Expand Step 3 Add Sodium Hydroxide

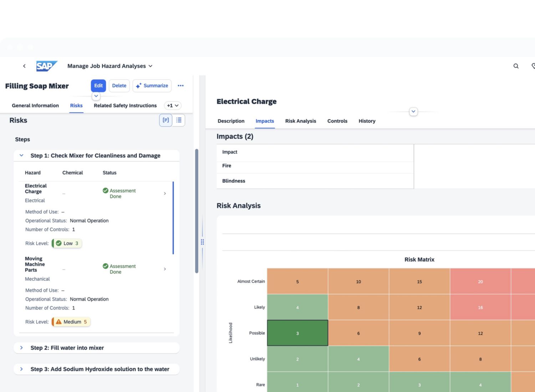coord(21,369)
